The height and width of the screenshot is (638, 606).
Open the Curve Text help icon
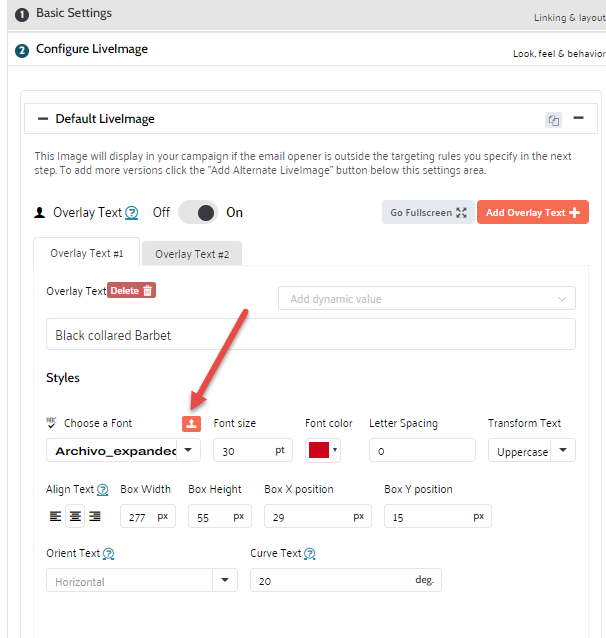click(x=310, y=553)
